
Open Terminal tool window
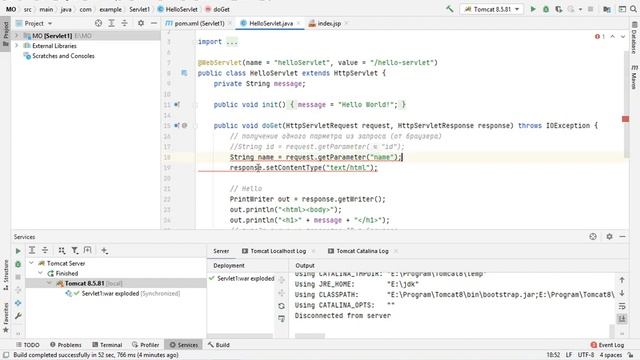(x=107, y=345)
